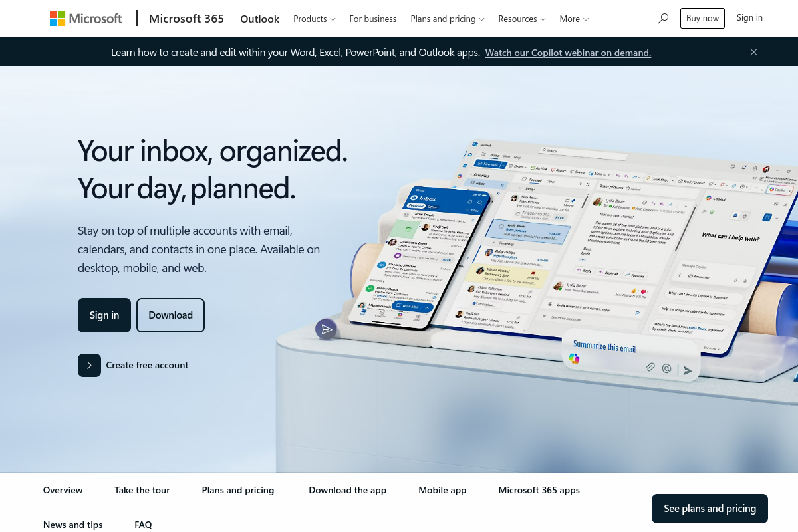Click the Your inbox, organized. headline
The image size is (798, 532).
[x=213, y=151]
